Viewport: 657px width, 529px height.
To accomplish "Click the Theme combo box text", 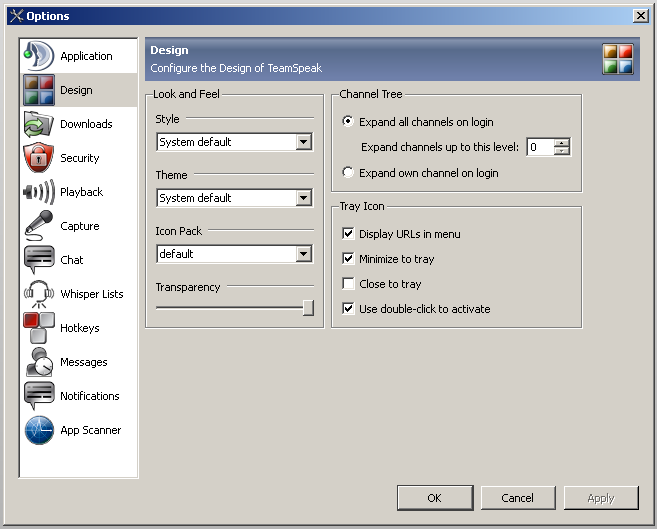I will pyautogui.click(x=195, y=198).
